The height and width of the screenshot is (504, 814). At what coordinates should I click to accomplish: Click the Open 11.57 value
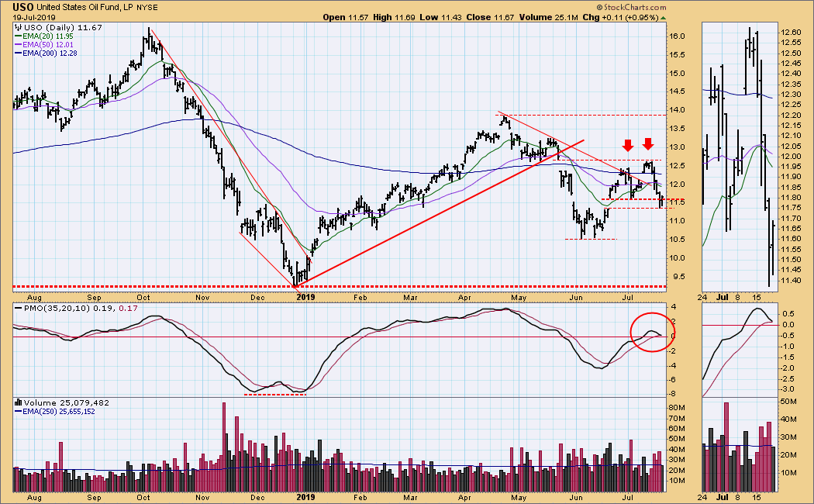[345, 17]
